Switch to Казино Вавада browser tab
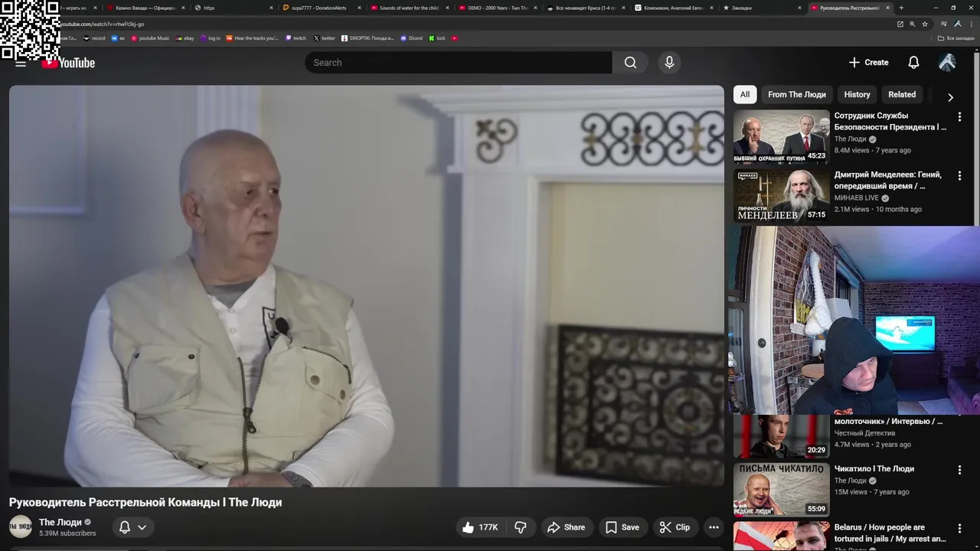The image size is (980, 551). pyautogui.click(x=145, y=8)
